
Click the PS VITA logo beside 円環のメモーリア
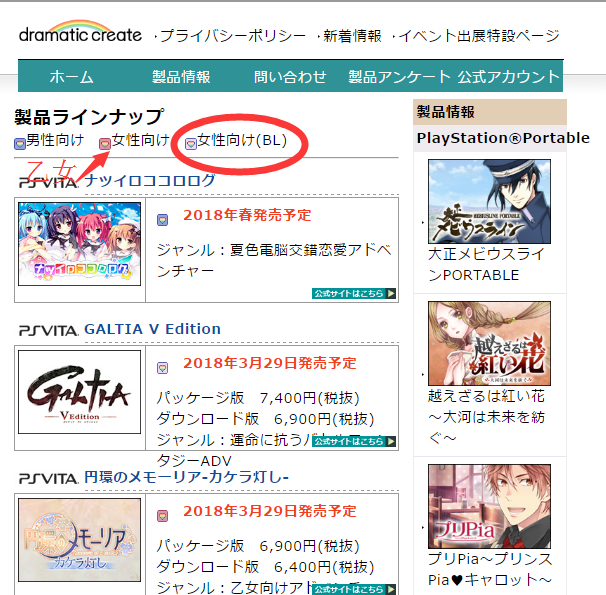pyautogui.click(x=49, y=479)
